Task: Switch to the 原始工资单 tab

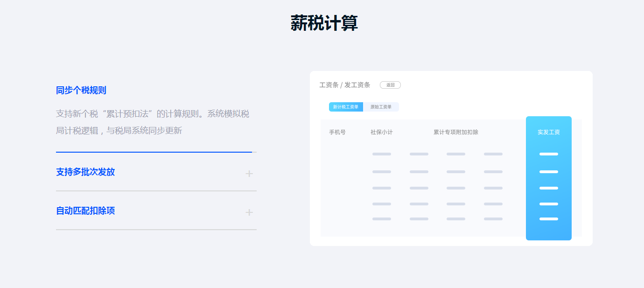Action: (381, 107)
